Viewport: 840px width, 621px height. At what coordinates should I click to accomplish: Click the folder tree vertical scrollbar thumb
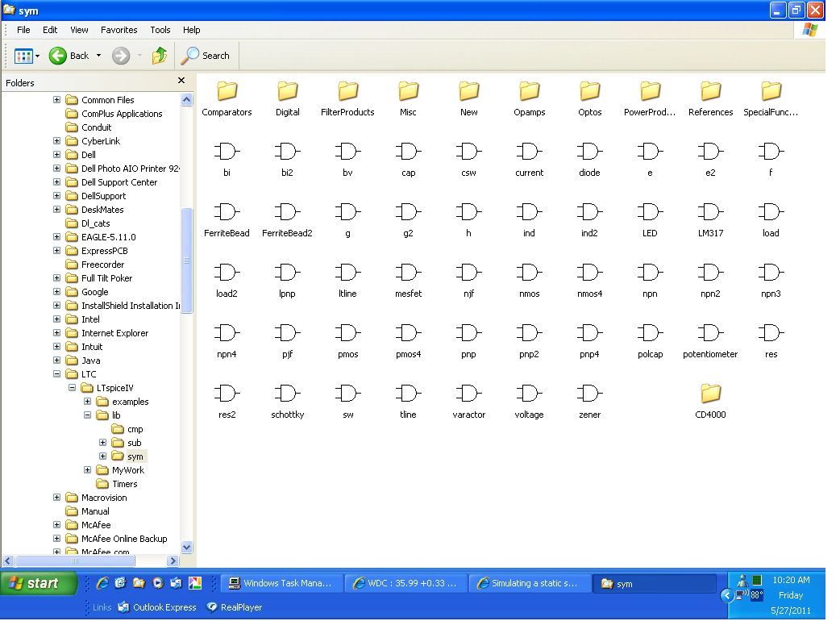187,260
